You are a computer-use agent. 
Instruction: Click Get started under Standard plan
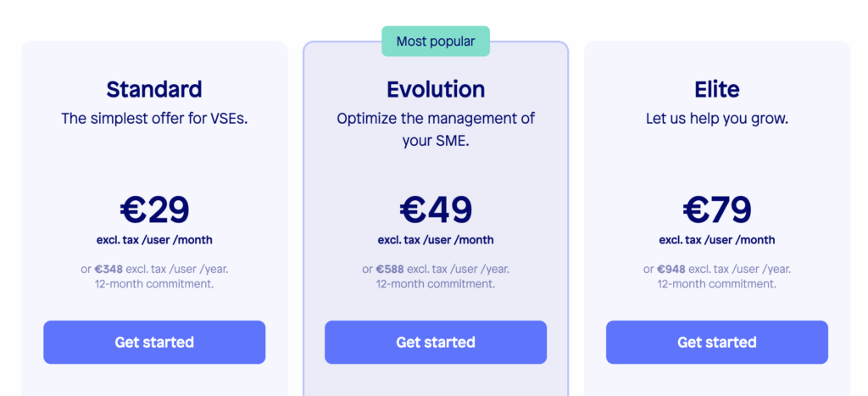[154, 343]
